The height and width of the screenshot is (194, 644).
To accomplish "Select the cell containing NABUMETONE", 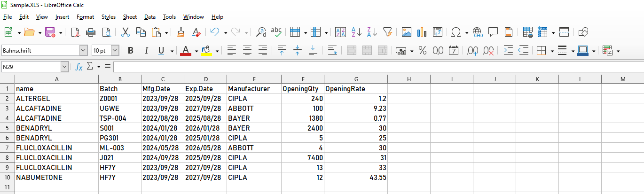I will click(x=56, y=178).
